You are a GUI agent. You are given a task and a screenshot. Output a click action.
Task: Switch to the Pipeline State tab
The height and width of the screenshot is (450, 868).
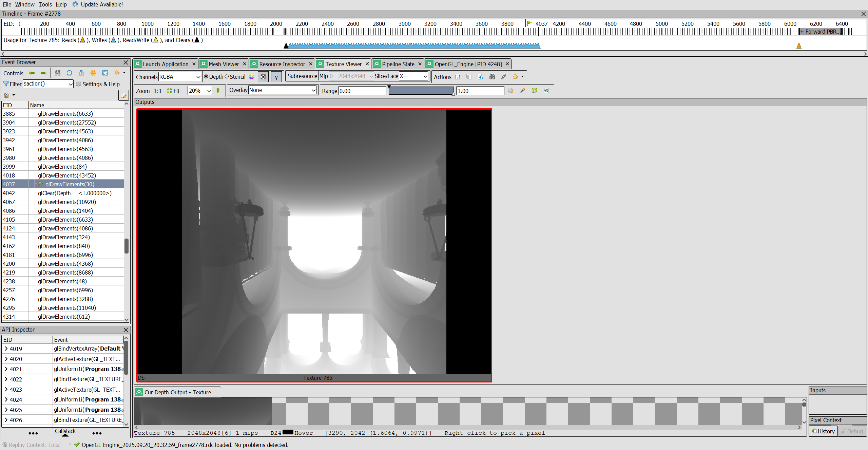398,64
